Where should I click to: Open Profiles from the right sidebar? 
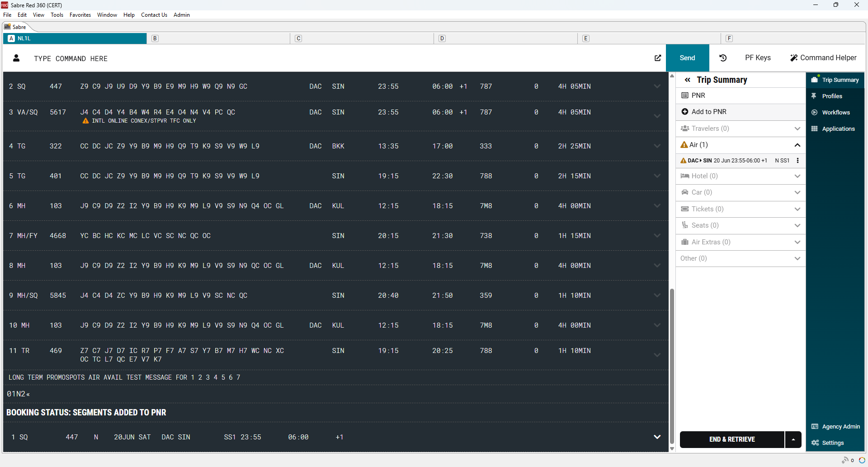click(832, 96)
